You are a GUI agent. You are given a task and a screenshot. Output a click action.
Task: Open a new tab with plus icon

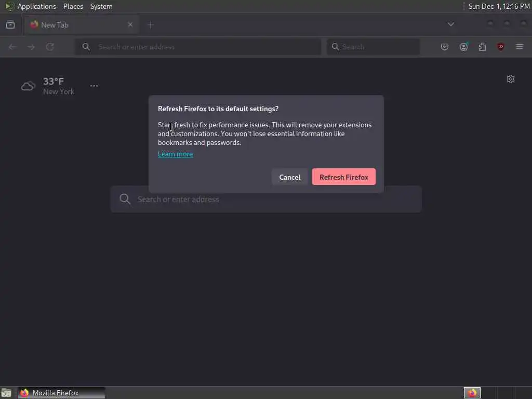(x=151, y=25)
